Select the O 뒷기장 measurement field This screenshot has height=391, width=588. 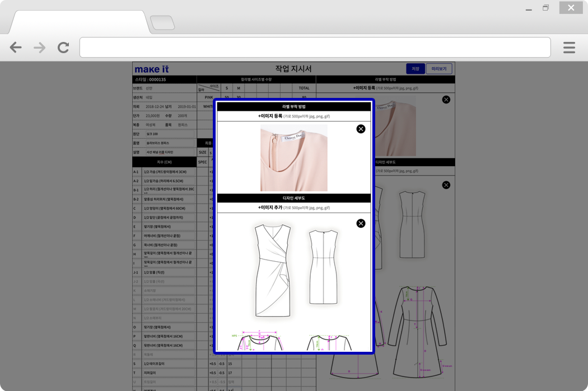(169, 327)
